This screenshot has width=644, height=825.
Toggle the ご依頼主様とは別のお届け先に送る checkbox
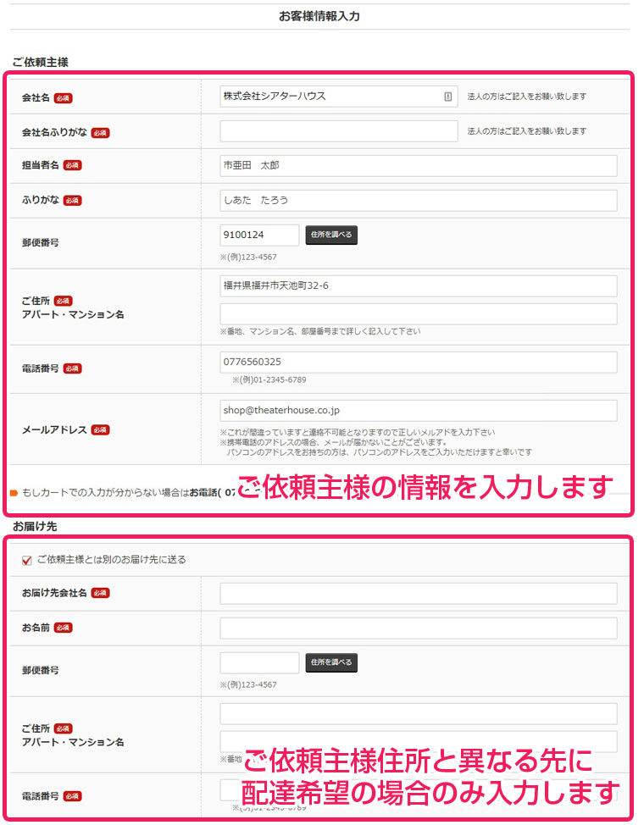26,560
